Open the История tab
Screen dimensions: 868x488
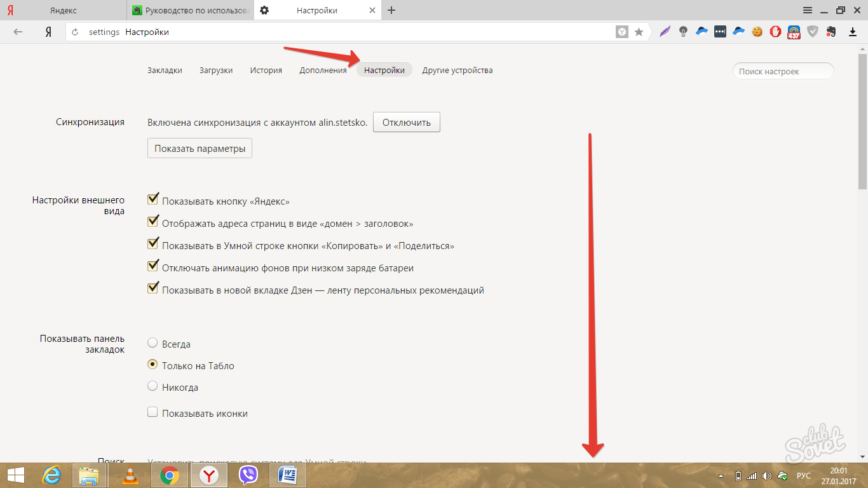coord(266,71)
